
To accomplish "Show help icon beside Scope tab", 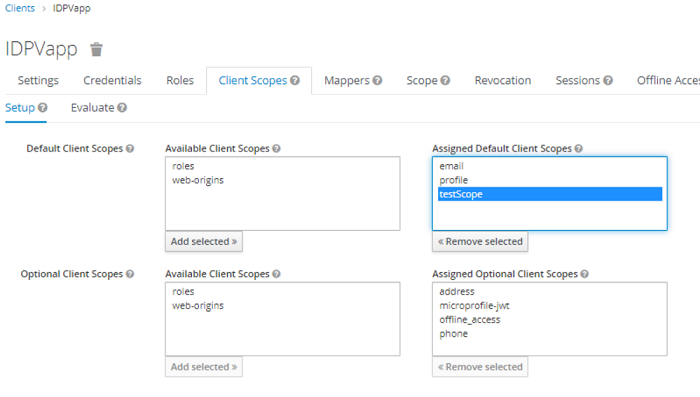I will click(x=445, y=80).
